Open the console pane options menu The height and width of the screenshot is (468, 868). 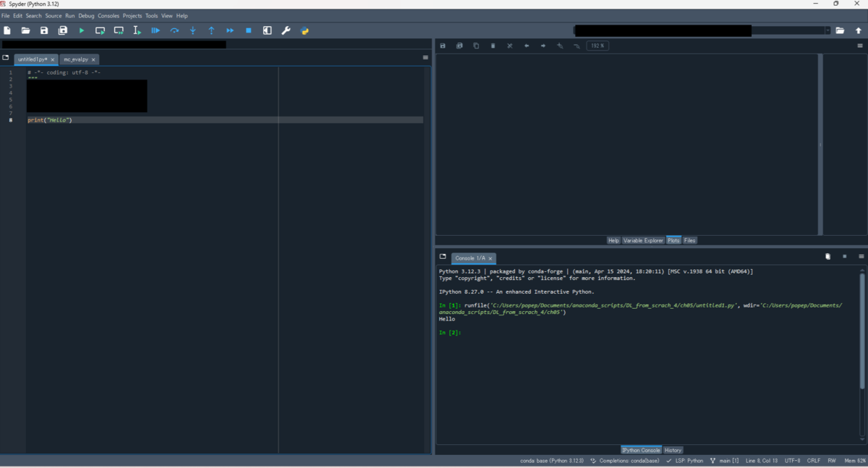861,257
